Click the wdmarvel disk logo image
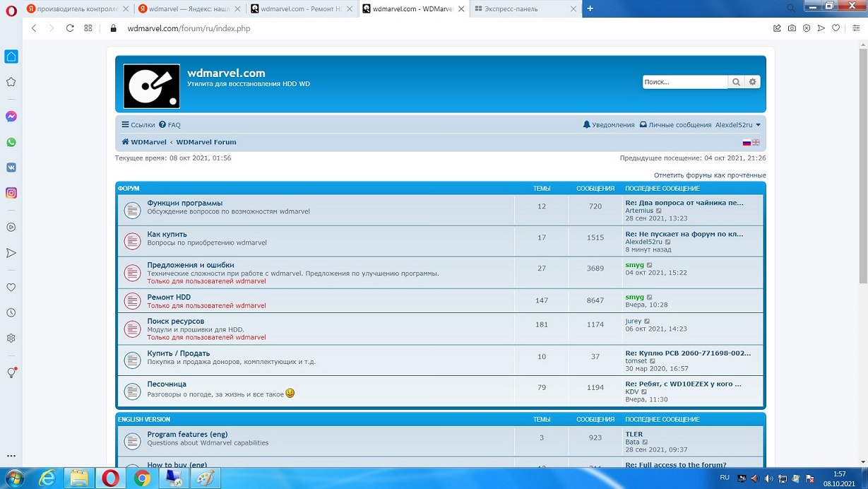The width and height of the screenshot is (868, 489). (x=152, y=86)
